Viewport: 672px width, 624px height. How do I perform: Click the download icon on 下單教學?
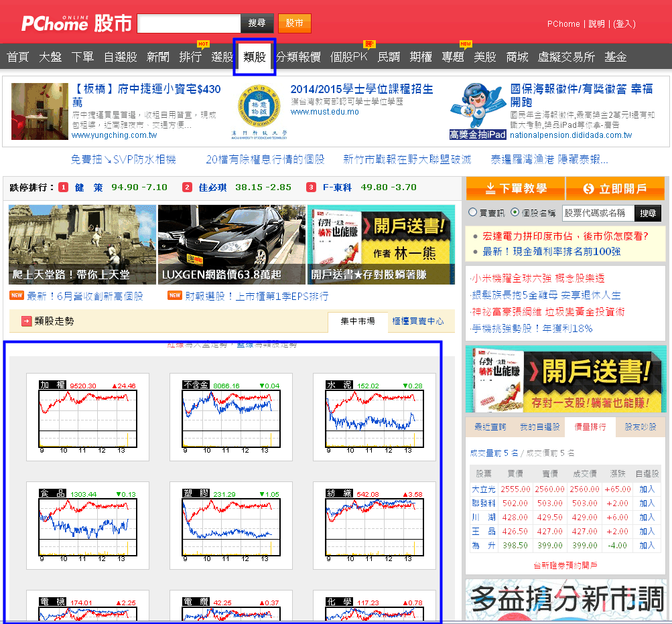490,188
